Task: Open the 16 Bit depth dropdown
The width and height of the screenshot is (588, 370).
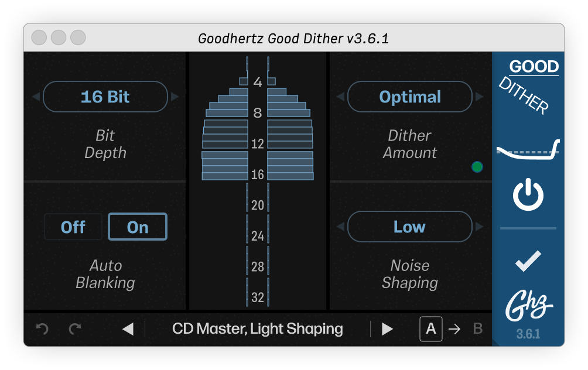Action: coord(105,97)
